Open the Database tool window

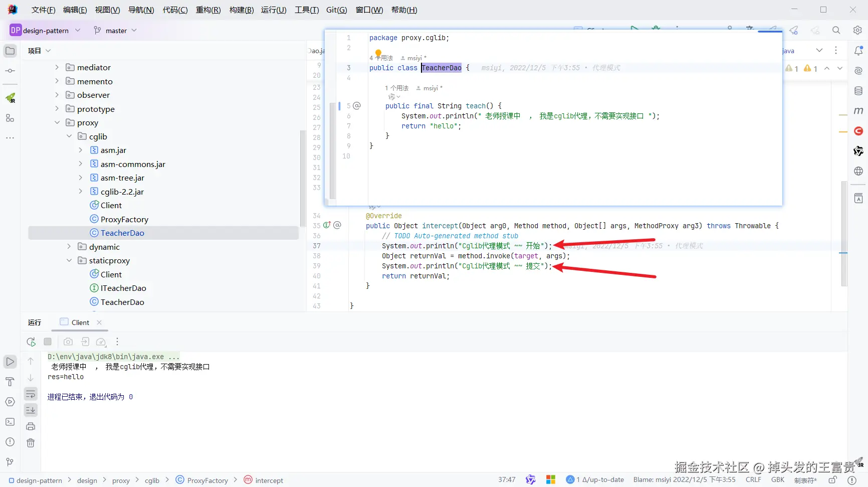point(858,91)
